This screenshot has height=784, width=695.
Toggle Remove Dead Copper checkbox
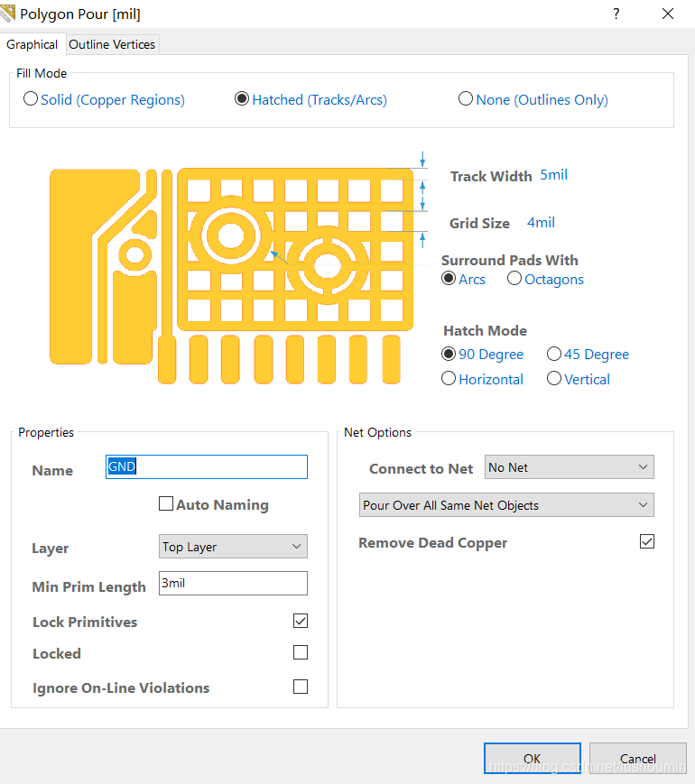646,541
